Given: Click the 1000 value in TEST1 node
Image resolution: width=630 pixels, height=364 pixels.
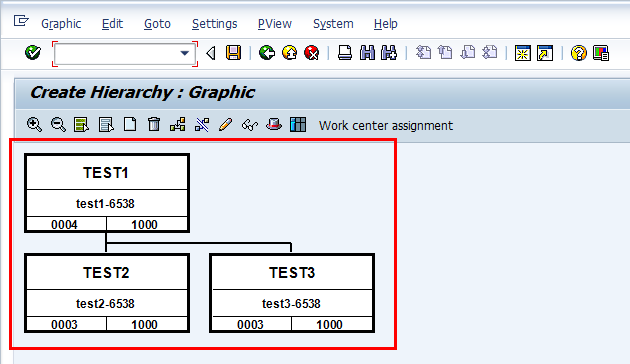Looking at the screenshot, I should click(144, 225).
